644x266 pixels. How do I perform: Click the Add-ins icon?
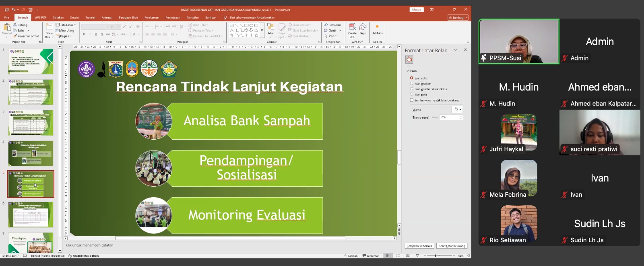point(377,27)
